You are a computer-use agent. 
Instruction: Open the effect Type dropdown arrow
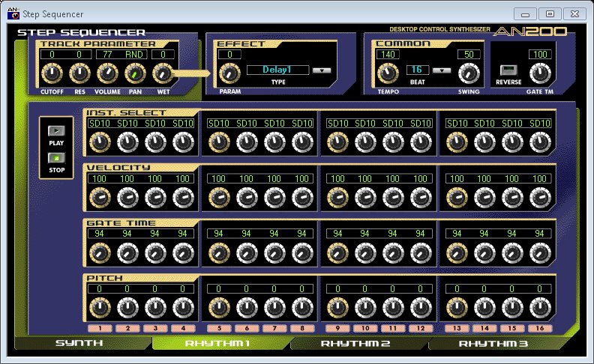[x=321, y=70]
